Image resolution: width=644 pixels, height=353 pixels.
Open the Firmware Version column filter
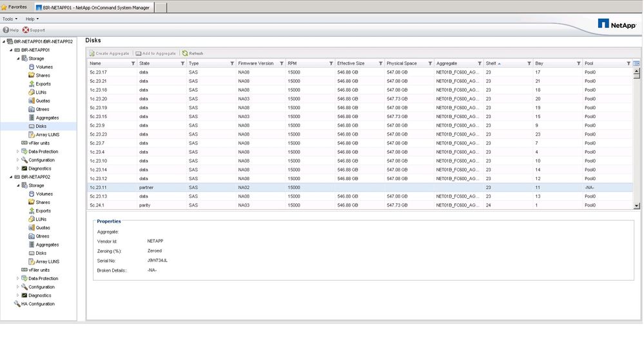pos(282,63)
